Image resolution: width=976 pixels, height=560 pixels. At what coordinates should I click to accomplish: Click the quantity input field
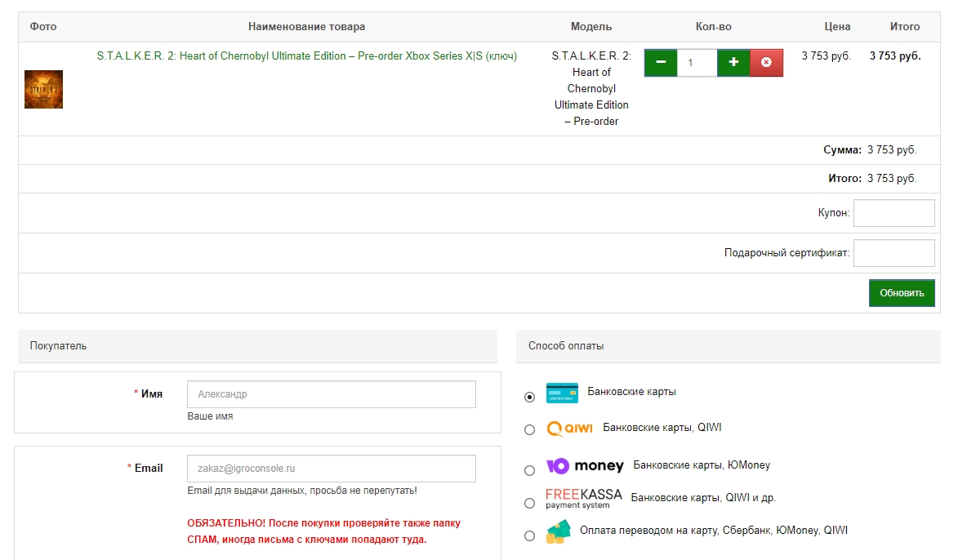697,63
